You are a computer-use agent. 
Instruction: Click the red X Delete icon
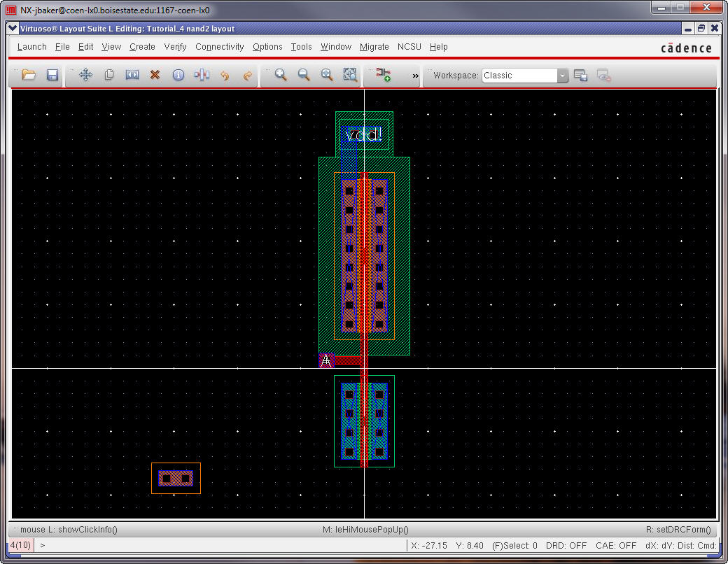point(155,75)
